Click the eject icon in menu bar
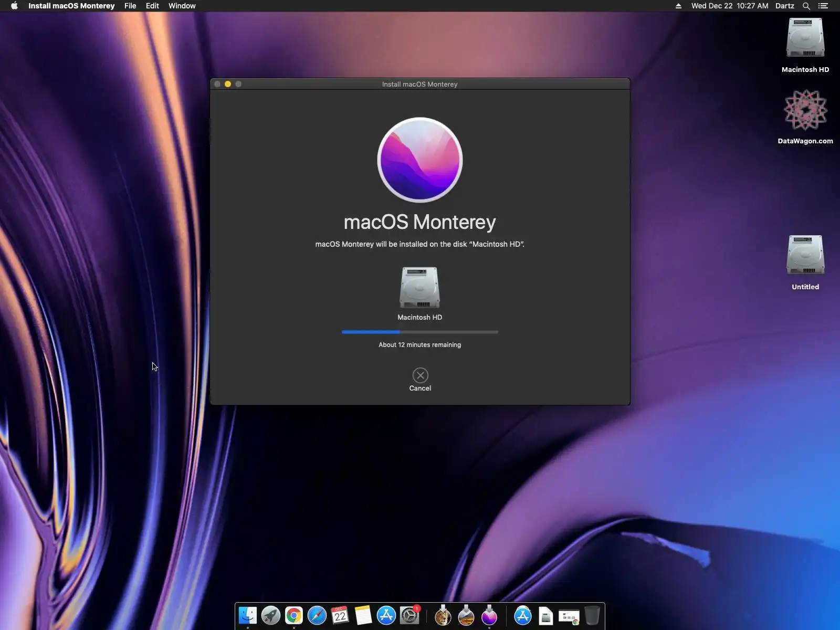 [x=678, y=6]
